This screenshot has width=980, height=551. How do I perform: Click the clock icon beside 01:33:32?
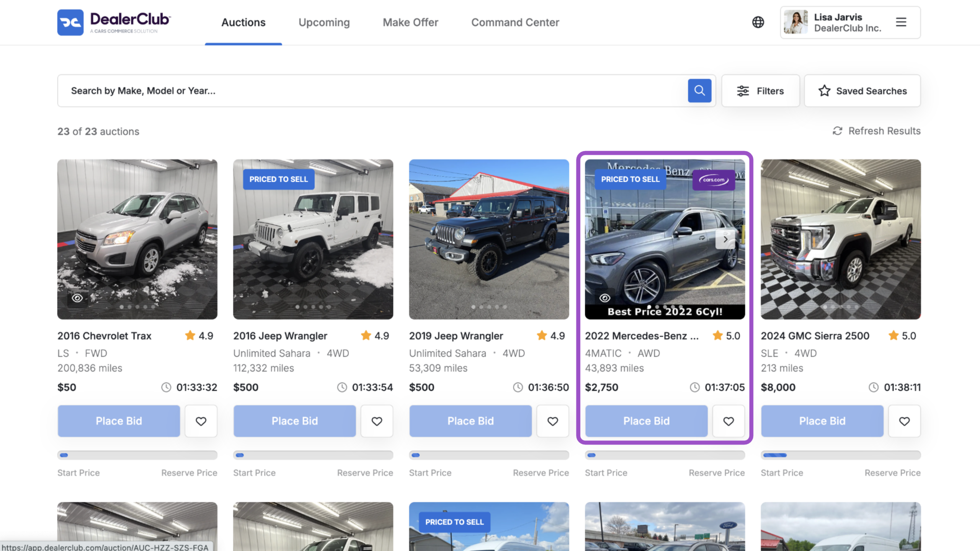pos(166,387)
